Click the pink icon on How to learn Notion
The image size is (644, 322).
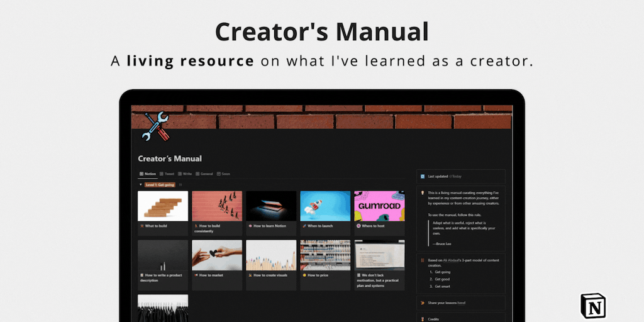click(x=250, y=226)
